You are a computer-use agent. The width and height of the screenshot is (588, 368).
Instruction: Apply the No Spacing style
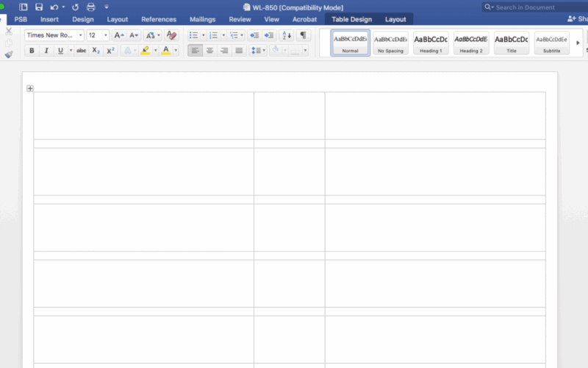click(x=390, y=43)
